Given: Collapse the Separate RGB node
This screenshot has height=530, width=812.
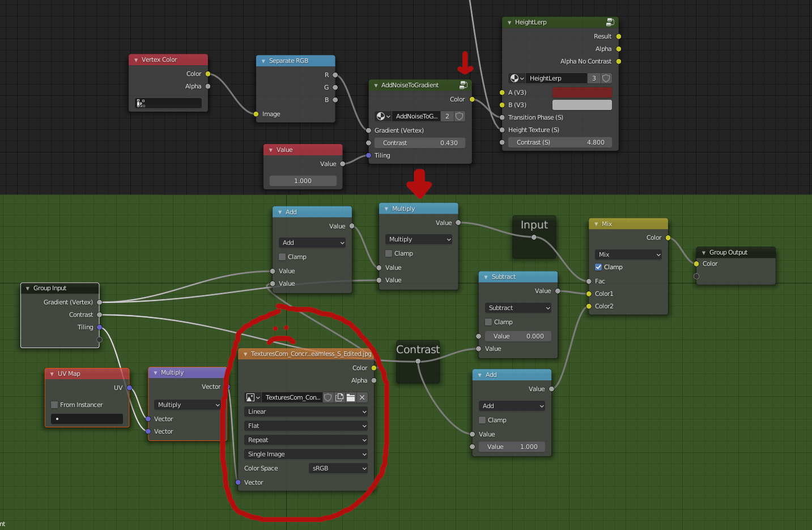Looking at the screenshot, I should [x=263, y=61].
